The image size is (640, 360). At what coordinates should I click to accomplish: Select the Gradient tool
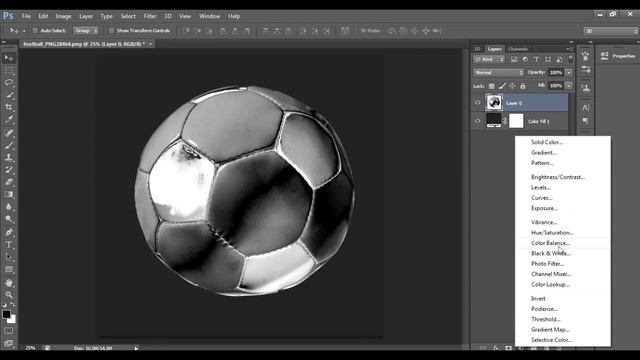(x=9, y=194)
